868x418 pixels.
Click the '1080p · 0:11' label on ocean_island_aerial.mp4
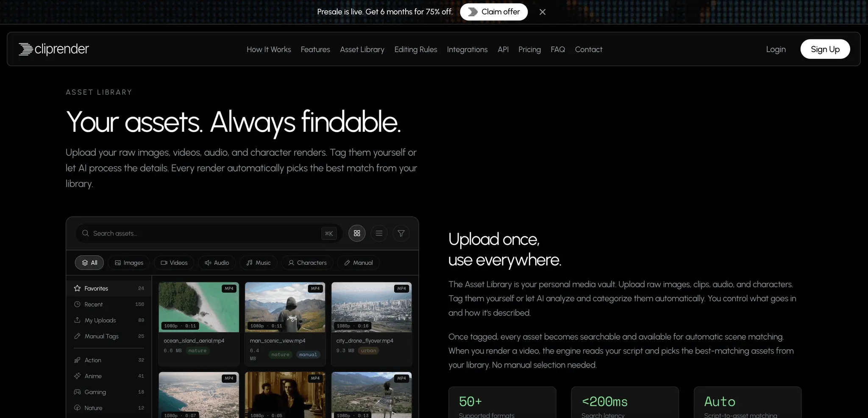coord(180,326)
